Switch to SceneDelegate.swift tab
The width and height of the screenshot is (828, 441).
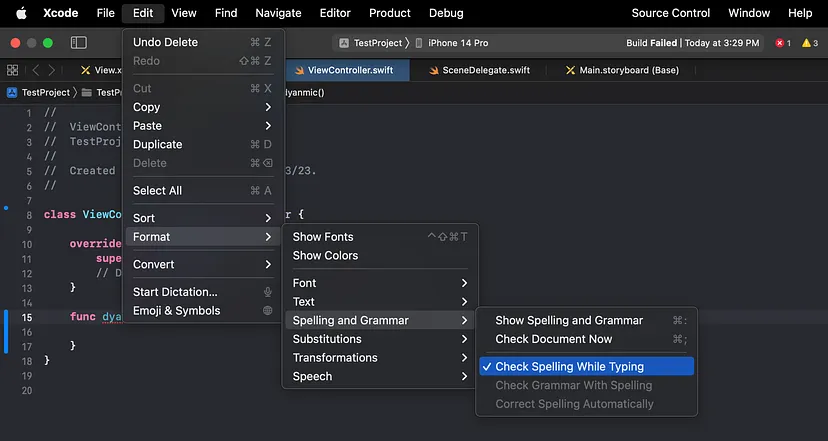click(x=479, y=70)
